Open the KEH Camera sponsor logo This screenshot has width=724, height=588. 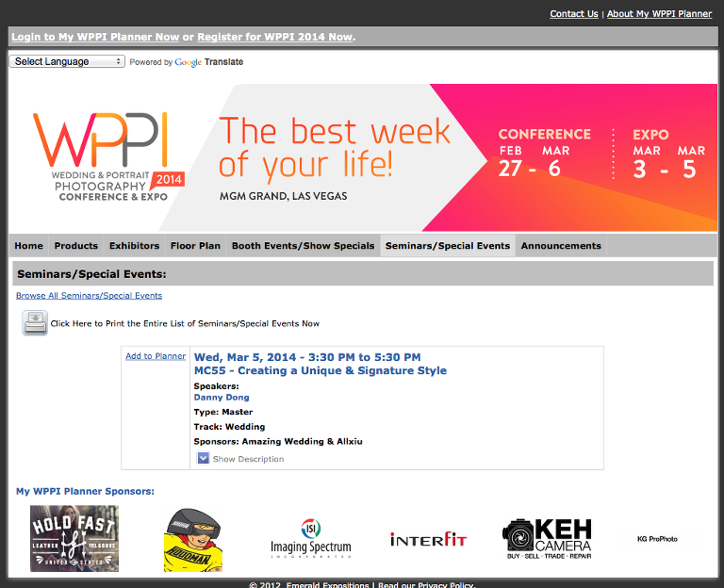click(547, 539)
